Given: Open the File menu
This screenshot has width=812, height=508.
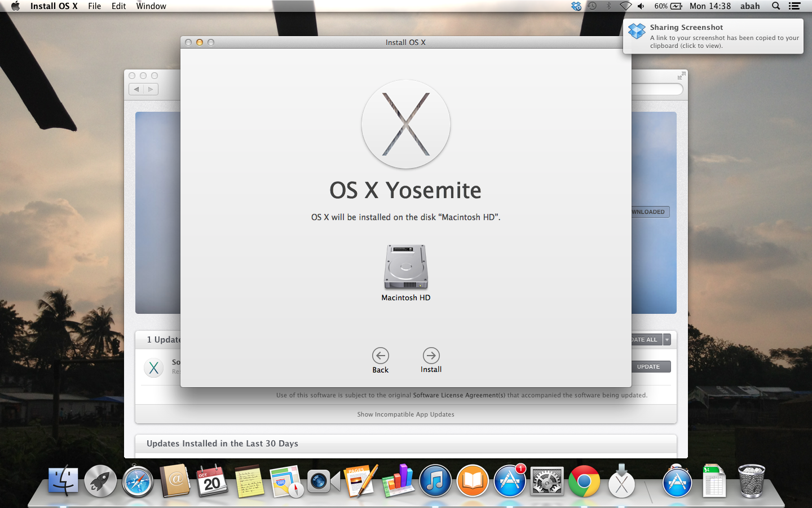Looking at the screenshot, I should [94, 6].
